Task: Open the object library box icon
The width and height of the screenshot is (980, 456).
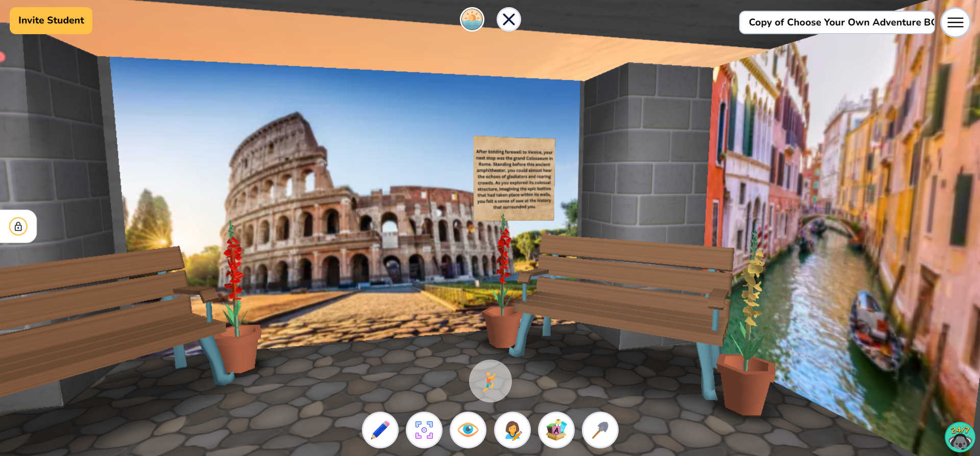Action: point(556,430)
